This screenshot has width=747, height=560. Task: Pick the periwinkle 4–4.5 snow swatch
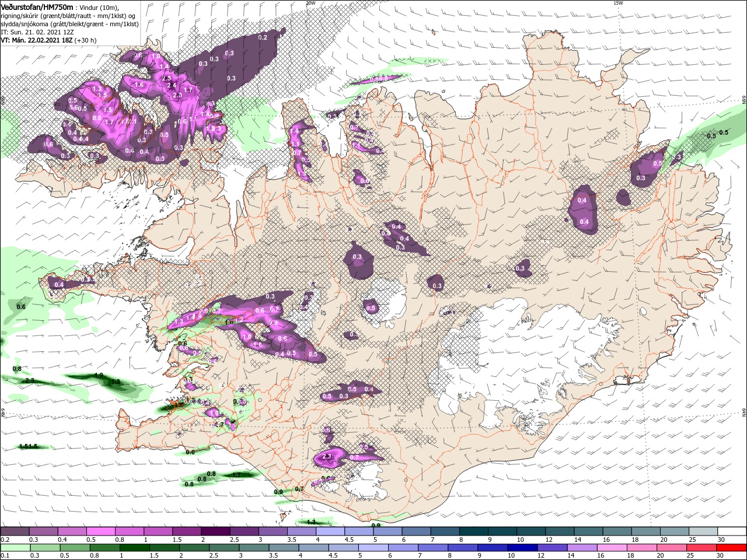pyautogui.click(x=330, y=531)
